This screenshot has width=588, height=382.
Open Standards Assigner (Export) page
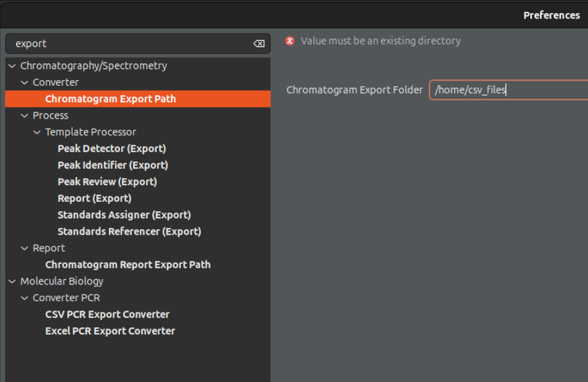coord(124,215)
